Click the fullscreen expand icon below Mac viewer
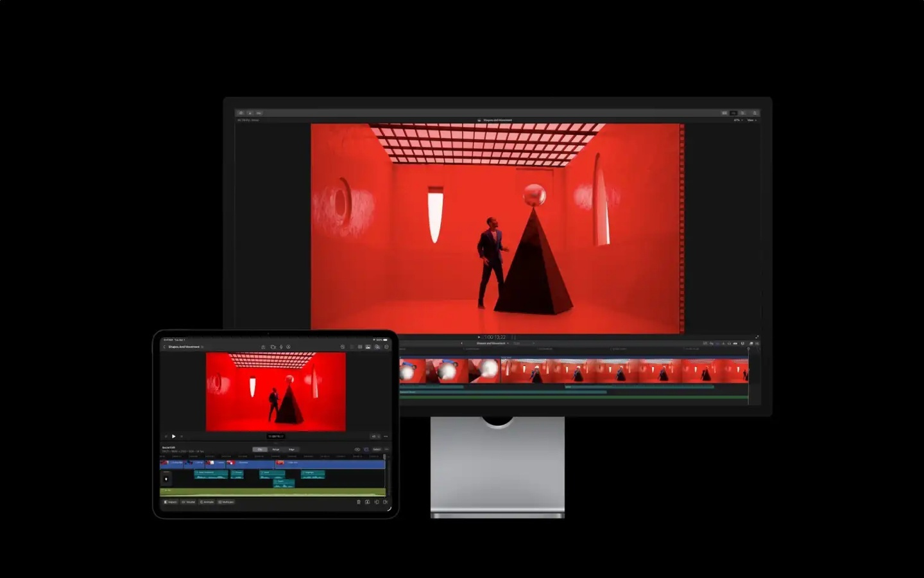 click(757, 337)
